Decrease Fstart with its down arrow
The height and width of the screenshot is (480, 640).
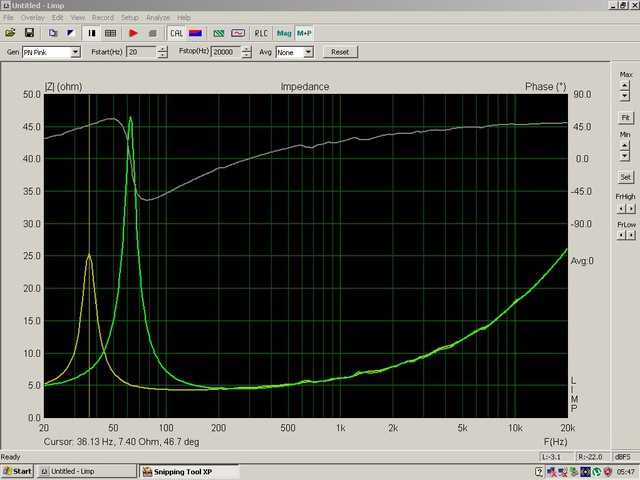(x=162, y=55)
